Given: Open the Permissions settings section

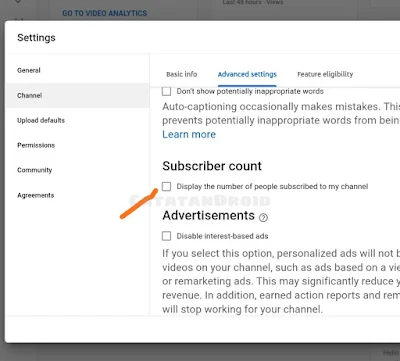Looking at the screenshot, I should pos(36,145).
